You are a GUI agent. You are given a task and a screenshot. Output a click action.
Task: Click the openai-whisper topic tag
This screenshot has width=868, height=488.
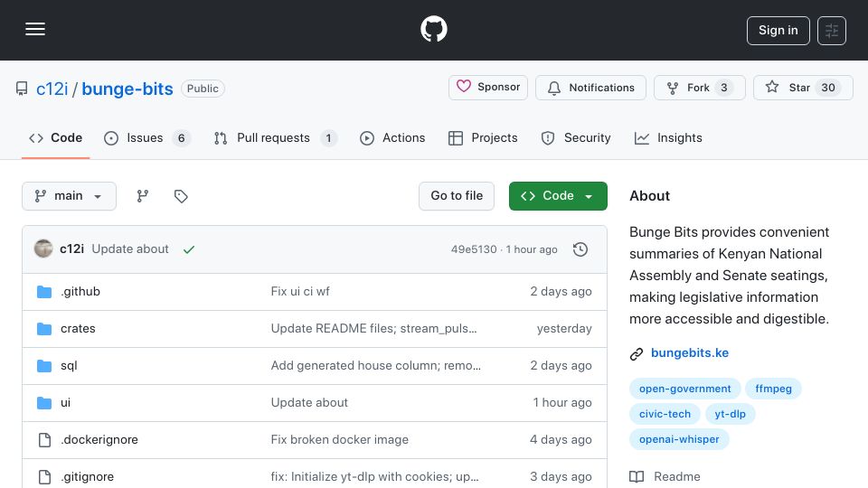click(679, 440)
